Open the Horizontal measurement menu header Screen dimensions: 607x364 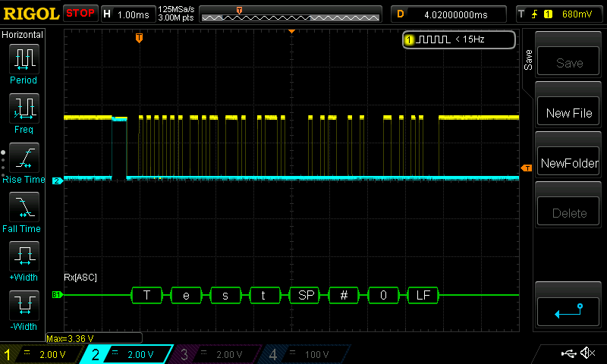click(23, 35)
